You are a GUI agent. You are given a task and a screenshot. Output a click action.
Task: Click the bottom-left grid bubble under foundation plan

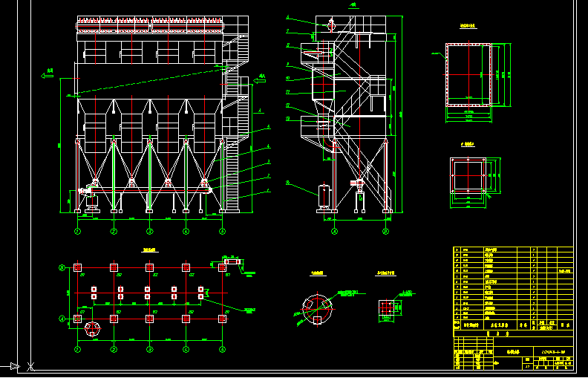coord(77,348)
